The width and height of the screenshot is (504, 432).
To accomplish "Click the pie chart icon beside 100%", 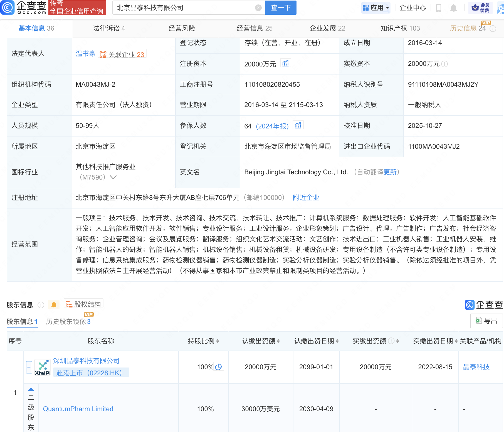I will coord(219,367).
